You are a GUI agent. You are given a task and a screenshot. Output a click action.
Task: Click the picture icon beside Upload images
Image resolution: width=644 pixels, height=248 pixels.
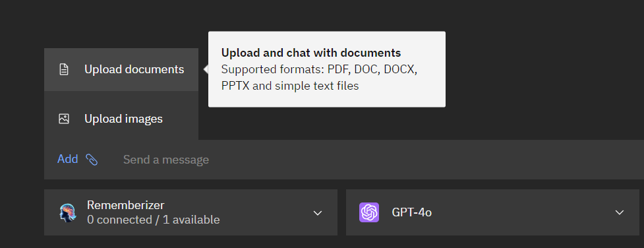(x=64, y=119)
